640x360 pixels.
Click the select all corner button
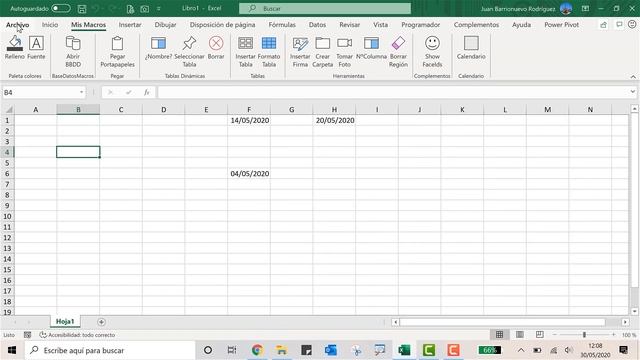click(x=8, y=109)
